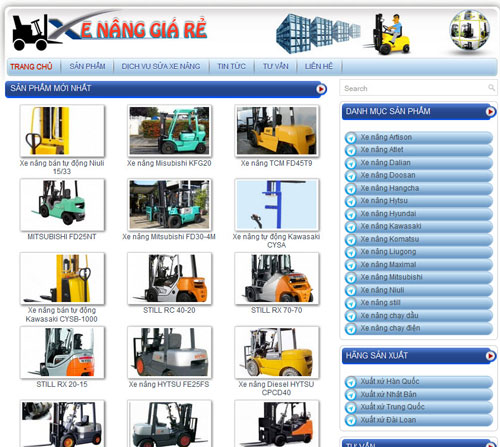Screen dimensions: 500x447
Task: Click the arrow icon on SẢN PHẨM MỚI NHẤT header
Action: tap(321, 89)
